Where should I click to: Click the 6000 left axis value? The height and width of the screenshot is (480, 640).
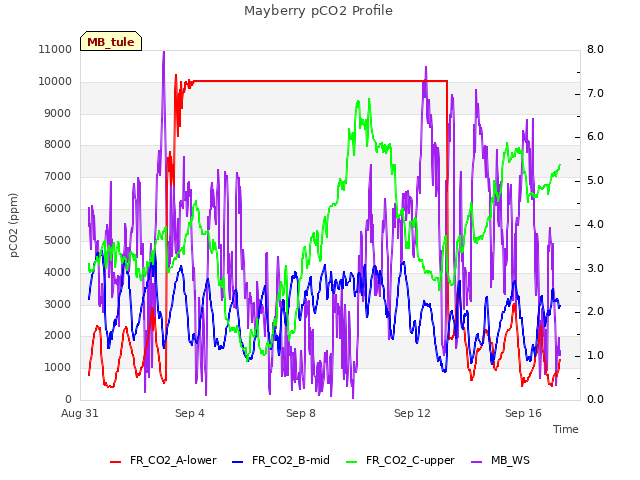pyautogui.click(x=58, y=209)
